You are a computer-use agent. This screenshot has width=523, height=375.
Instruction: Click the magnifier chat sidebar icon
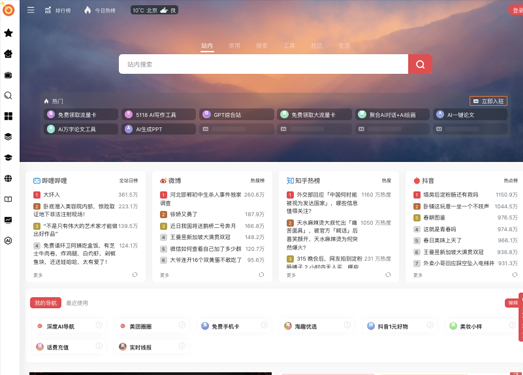(x=8, y=95)
